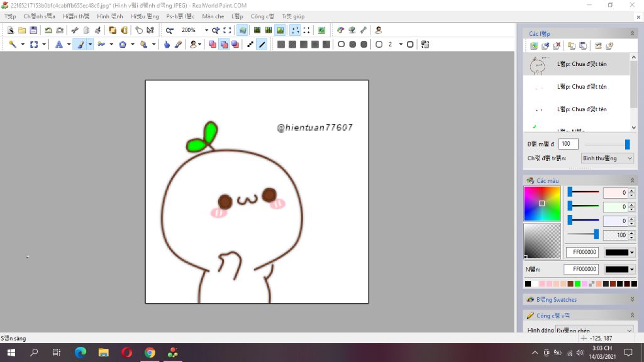
Task: Toggle the paint-over blending mode icon
Action: [224, 45]
